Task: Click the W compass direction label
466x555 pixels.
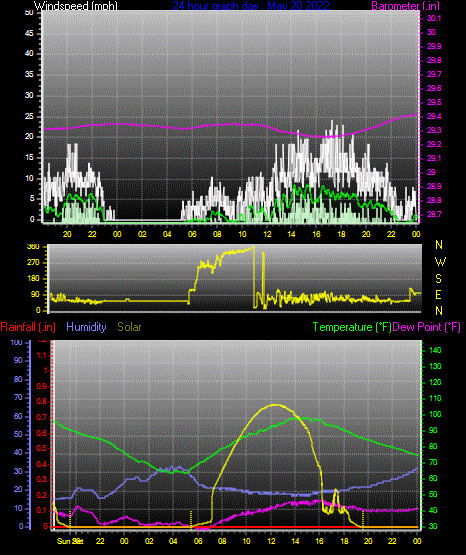Action: pyautogui.click(x=440, y=262)
